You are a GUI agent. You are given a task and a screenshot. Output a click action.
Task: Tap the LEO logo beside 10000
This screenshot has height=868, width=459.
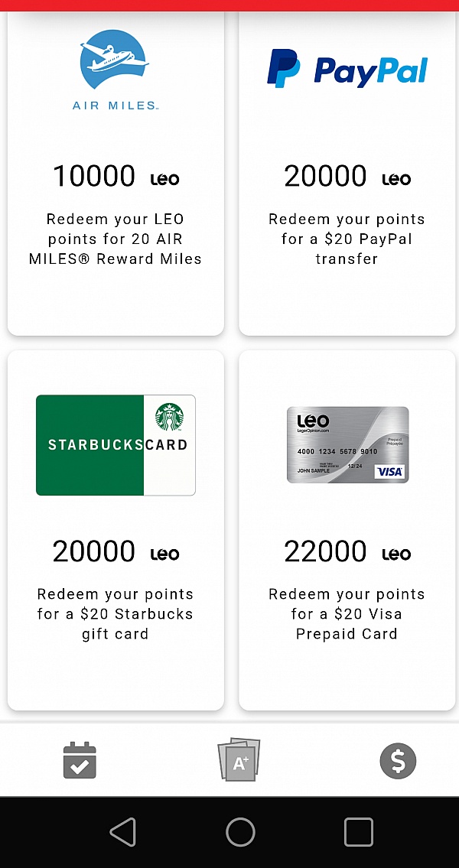[165, 179]
